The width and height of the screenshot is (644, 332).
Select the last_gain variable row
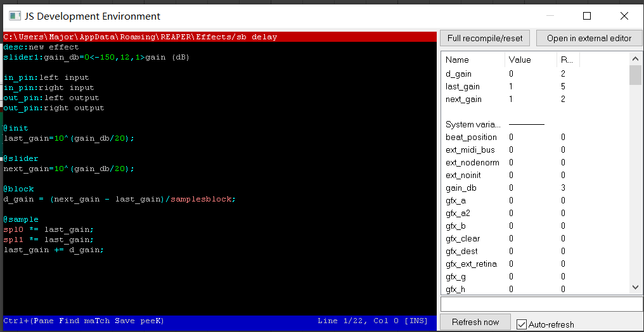click(535, 87)
